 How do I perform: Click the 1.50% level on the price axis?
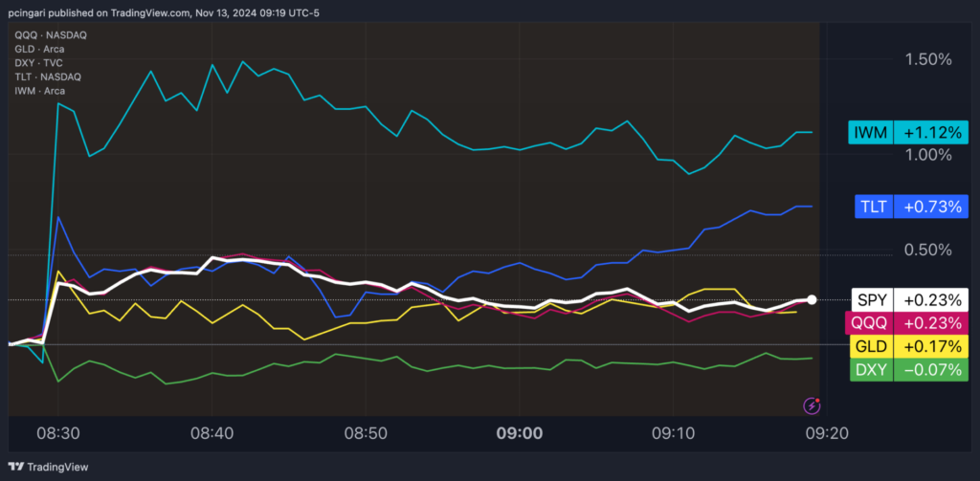point(927,59)
